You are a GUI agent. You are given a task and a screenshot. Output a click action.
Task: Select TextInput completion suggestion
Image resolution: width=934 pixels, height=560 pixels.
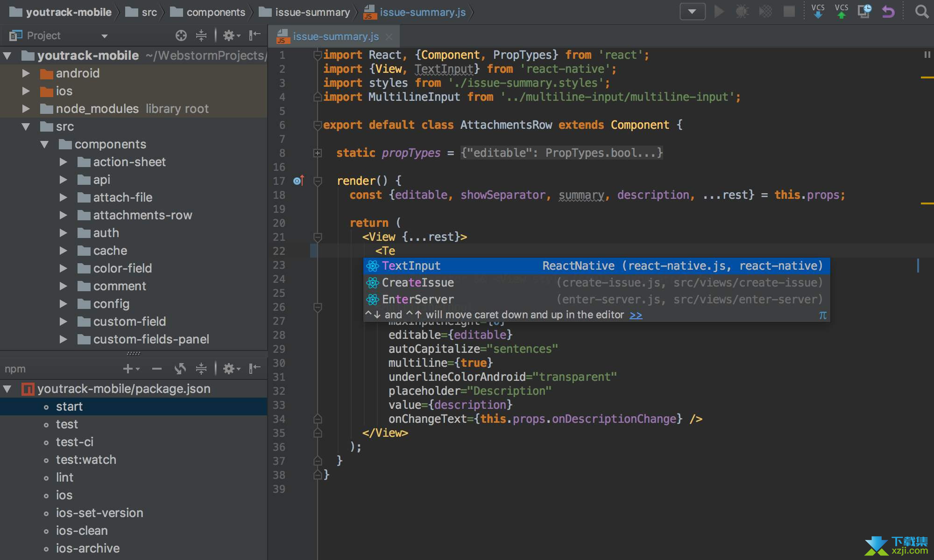tap(596, 266)
